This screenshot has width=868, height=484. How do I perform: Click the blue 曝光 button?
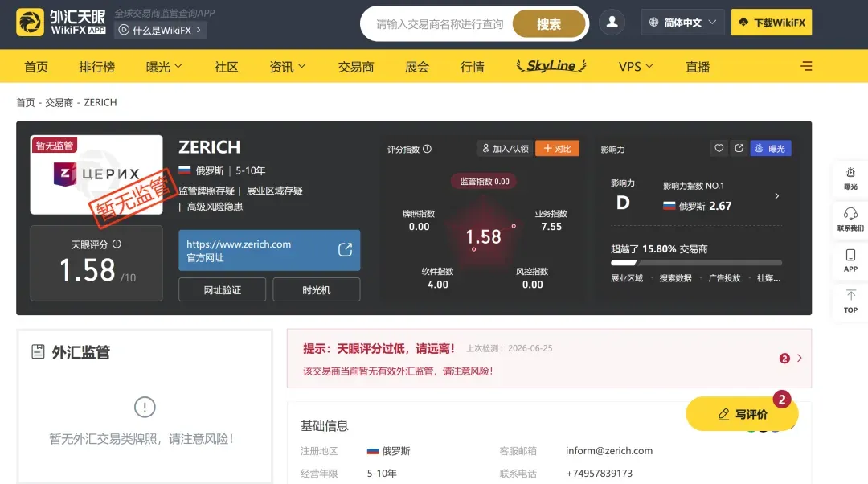point(771,149)
